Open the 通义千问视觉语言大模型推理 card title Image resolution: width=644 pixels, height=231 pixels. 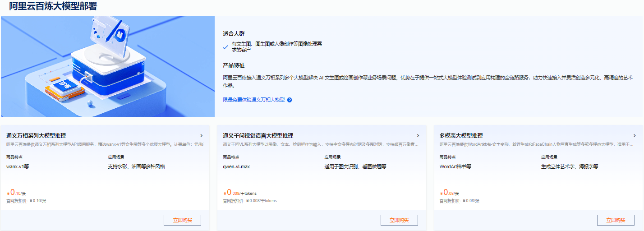[258, 135]
